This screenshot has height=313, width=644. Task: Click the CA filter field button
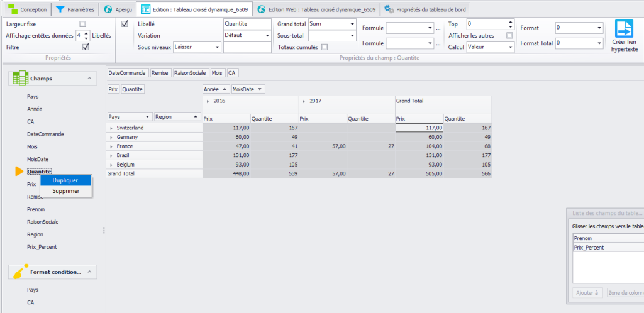(233, 73)
